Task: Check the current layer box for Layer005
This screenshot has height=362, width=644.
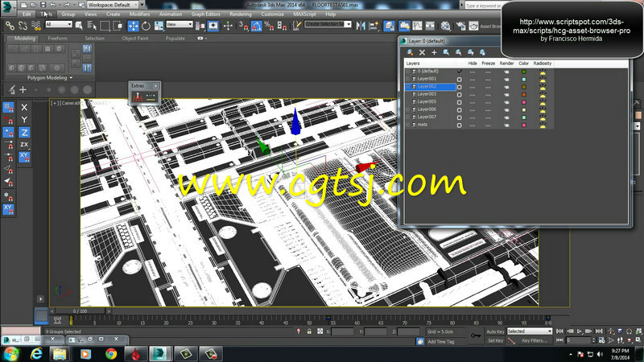Action: (x=459, y=102)
